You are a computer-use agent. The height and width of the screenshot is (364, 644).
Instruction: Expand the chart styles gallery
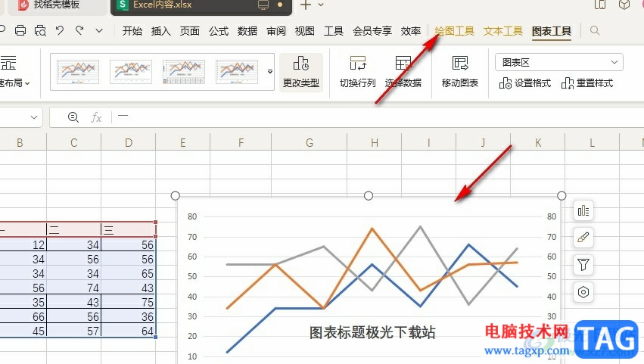(x=270, y=71)
